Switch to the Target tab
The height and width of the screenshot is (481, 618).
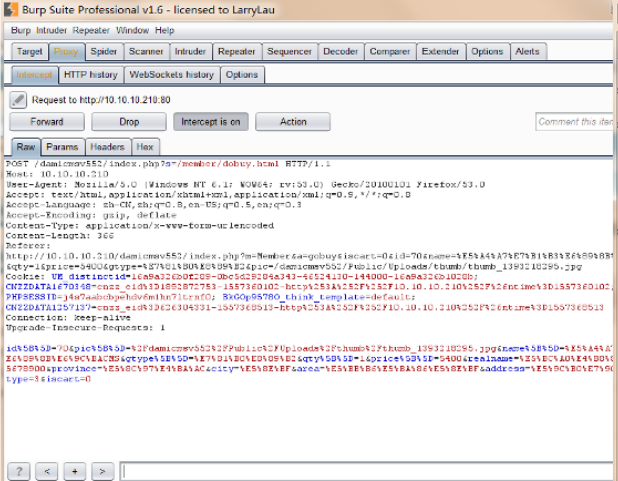(x=30, y=52)
